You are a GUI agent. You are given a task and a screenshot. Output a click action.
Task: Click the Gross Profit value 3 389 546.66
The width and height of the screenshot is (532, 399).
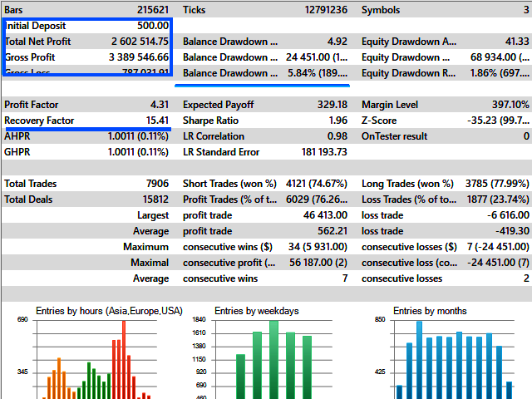pyautogui.click(x=129, y=57)
